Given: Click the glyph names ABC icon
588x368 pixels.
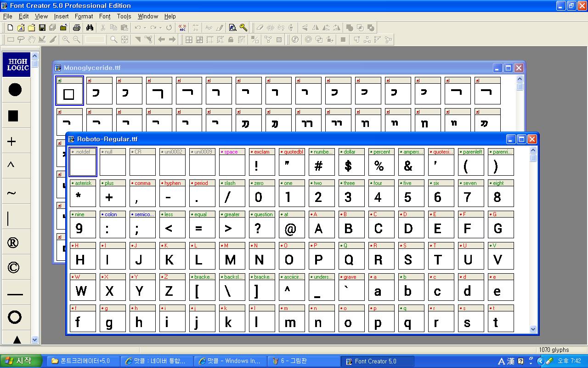Looking at the screenshot, I should [x=182, y=28].
